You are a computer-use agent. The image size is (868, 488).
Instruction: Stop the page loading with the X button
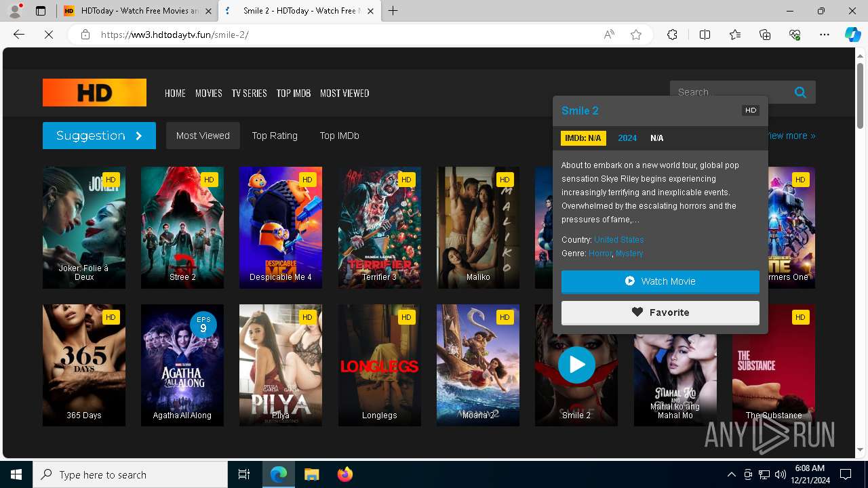click(49, 35)
